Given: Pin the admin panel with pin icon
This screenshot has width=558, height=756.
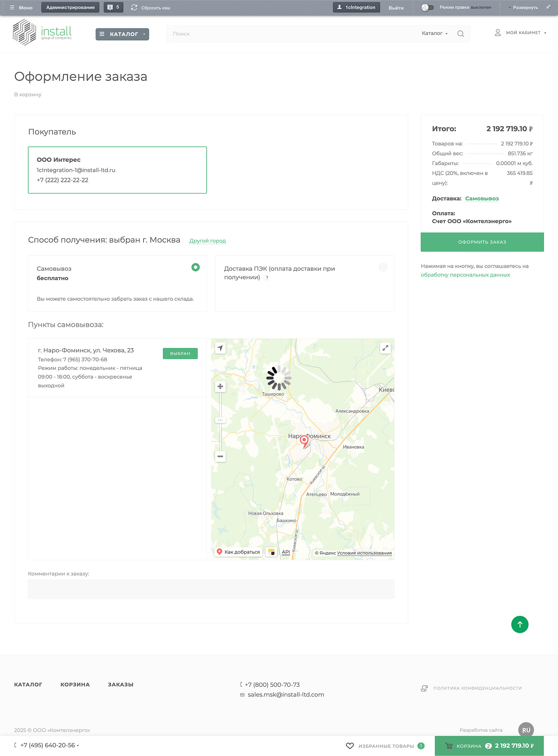Looking at the screenshot, I should 548,7.
